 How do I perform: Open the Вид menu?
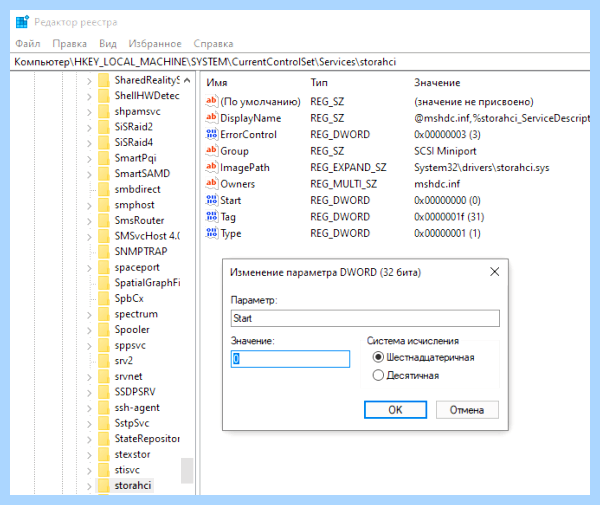tap(108, 44)
